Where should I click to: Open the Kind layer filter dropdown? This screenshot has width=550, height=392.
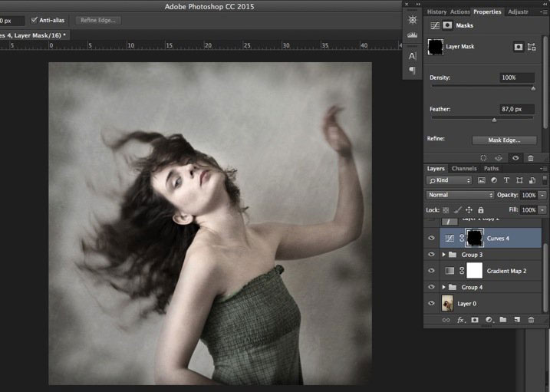tap(450, 180)
